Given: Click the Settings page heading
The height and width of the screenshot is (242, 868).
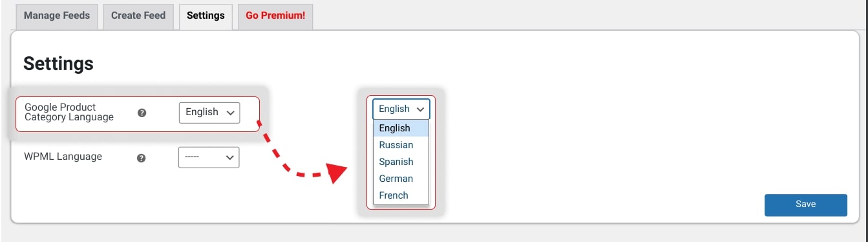Looking at the screenshot, I should [x=59, y=63].
